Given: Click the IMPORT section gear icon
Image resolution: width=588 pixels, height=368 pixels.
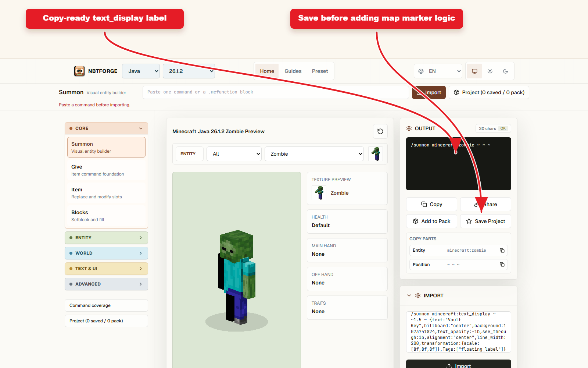Looking at the screenshot, I should coord(418,296).
